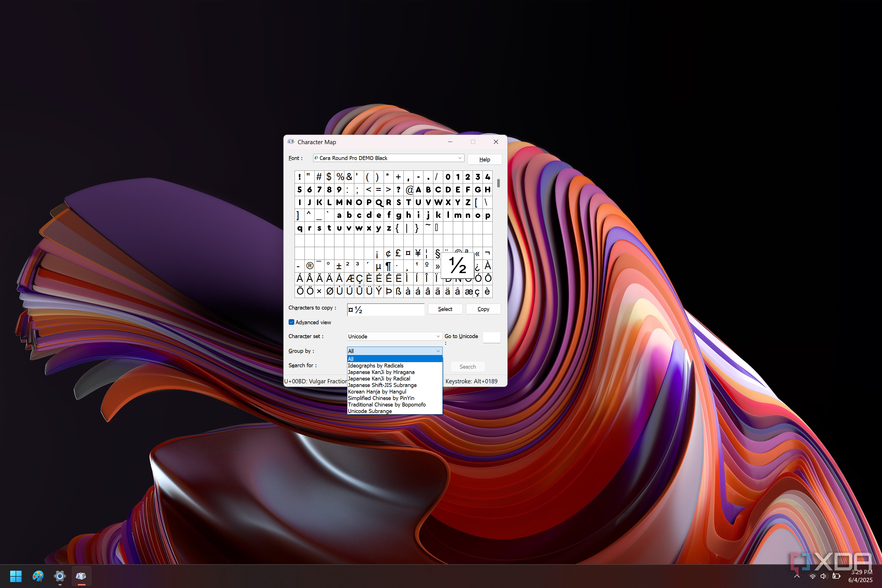This screenshot has width=882, height=588.
Task: Click the Character Map title bar icon
Action: point(291,142)
